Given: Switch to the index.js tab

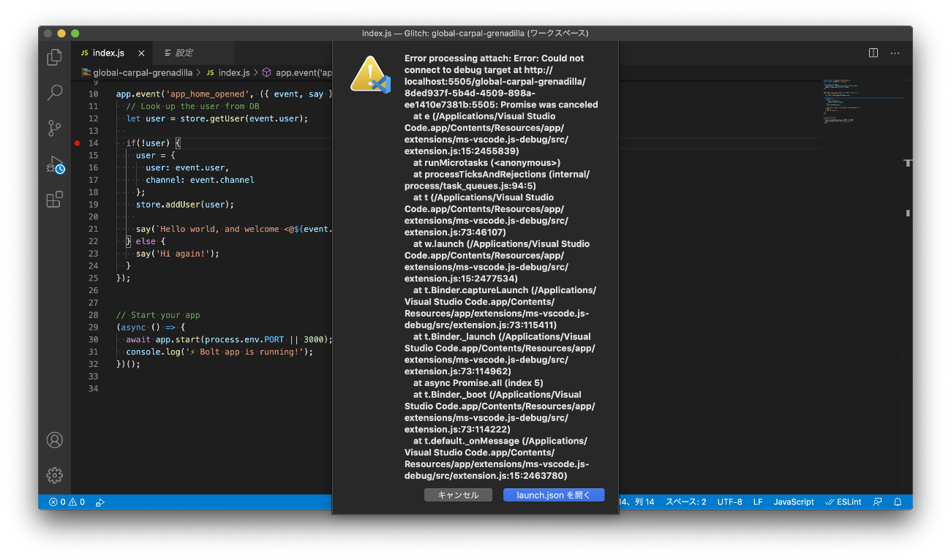Looking at the screenshot, I should 110,53.
